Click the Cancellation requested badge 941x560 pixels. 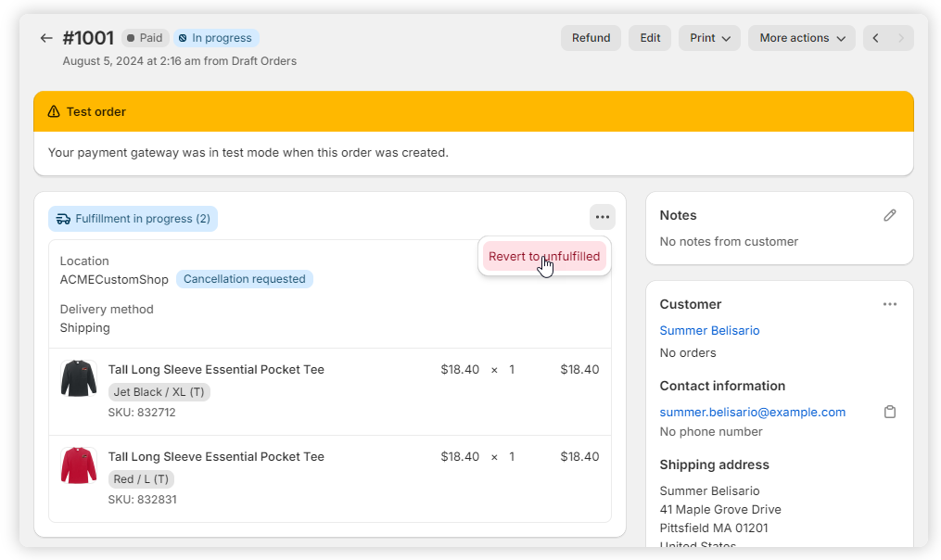245,279
